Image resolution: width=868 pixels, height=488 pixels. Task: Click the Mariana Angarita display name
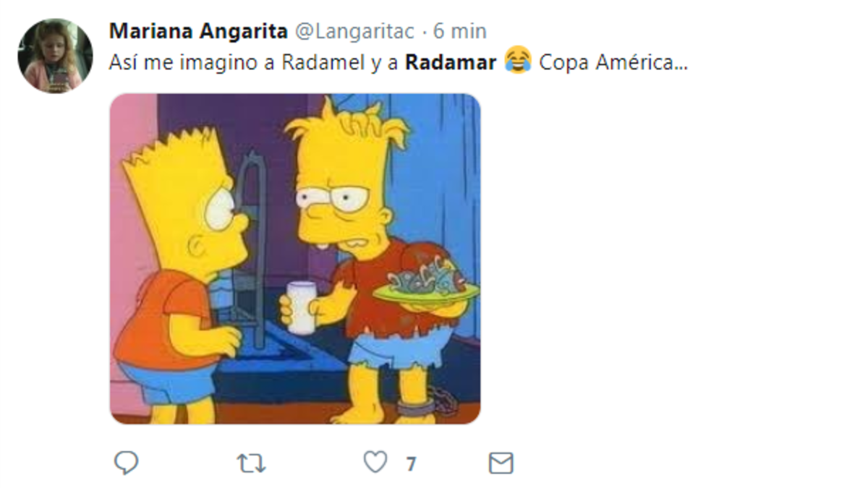197,32
